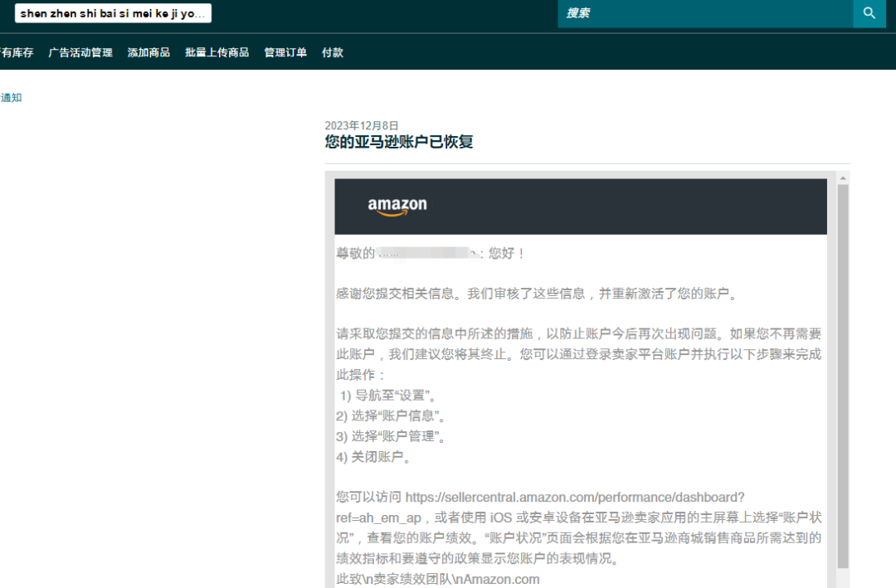Click the signature line 此致\n卖家绩效团队\nAmazon.com
The height and width of the screenshot is (588, 896).
(x=438, y=579)
